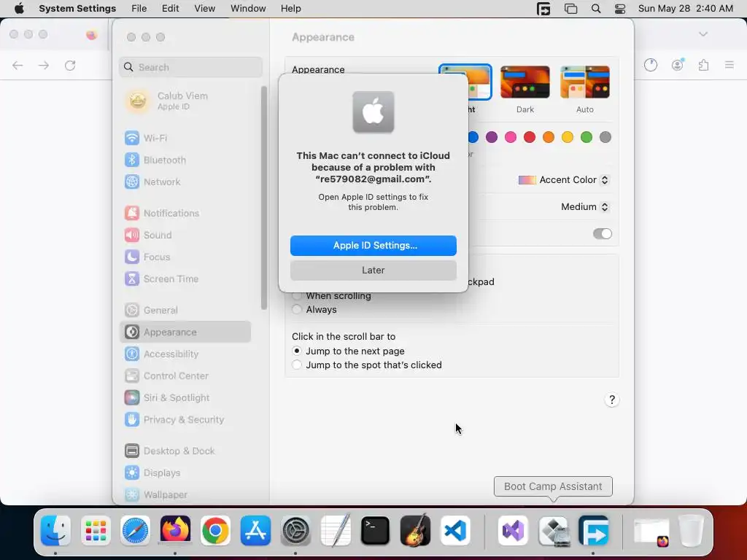Reload page in Firefox window
Viewport: 747px width, 560px height.
pyautogui.click(x=70, y=65)
